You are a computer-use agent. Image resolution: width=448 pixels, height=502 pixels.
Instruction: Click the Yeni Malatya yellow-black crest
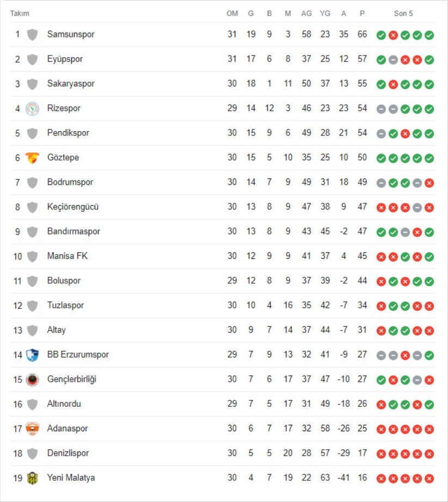pos(32,478)
